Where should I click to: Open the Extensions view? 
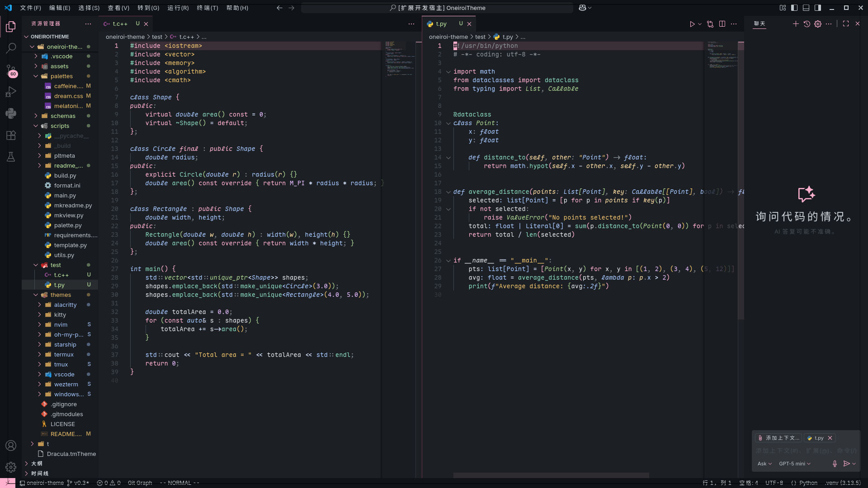click(x=11, y=135)
